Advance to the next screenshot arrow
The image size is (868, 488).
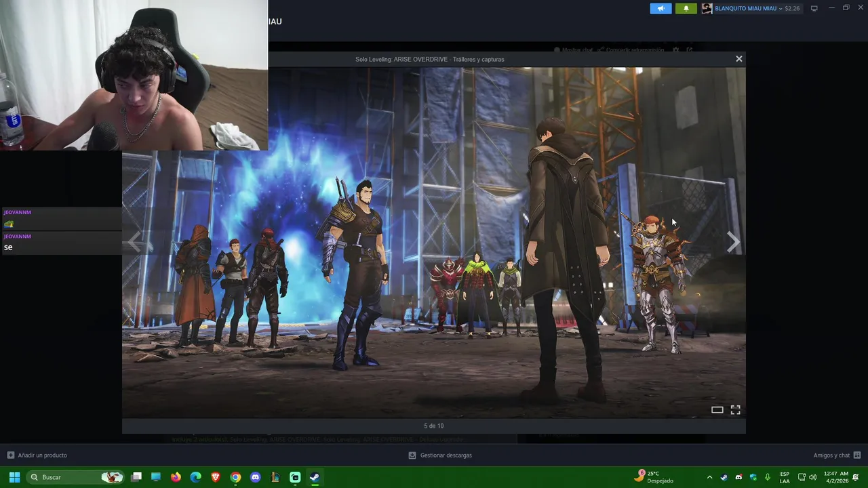tap(733, 241)
